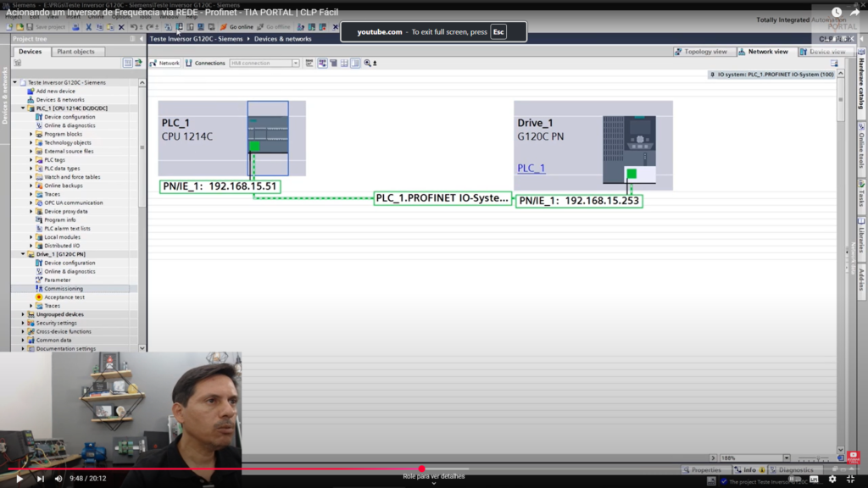Click the open project toolbar icon
The width and height of the screenshot is (868, 488).
pyautogui.click(x=20, y=26)
